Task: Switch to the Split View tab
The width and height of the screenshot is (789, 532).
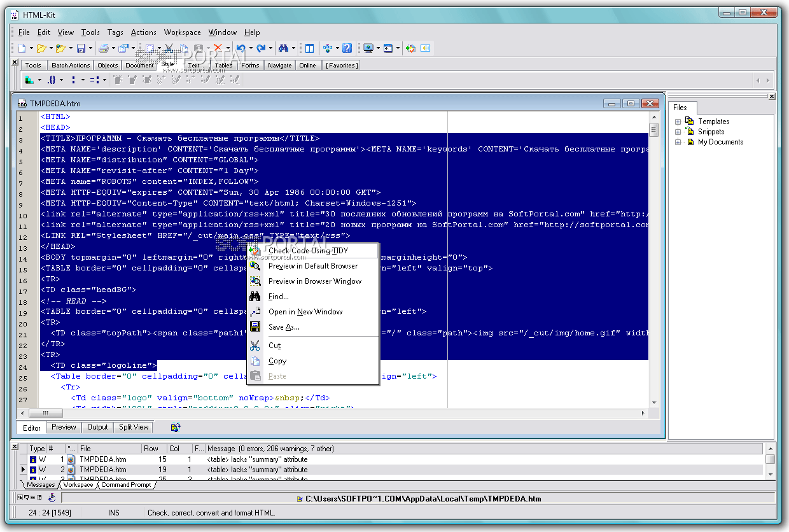Action: (x=134, y=427)
